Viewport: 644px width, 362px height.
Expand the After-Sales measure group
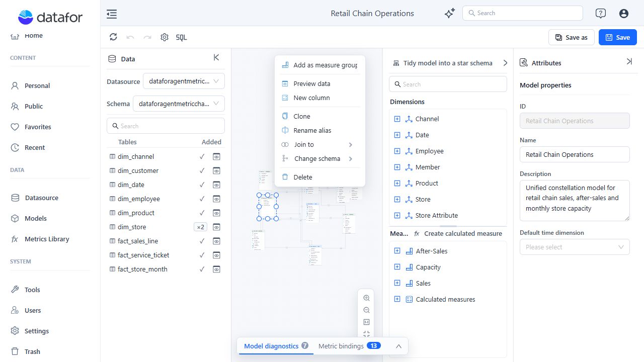pyautogui.click(x=397, y=251)
